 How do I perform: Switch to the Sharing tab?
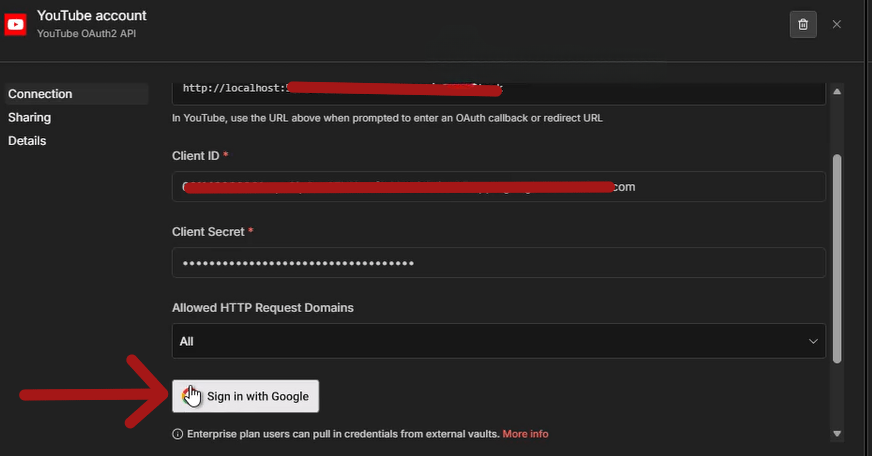pos(29,117)
